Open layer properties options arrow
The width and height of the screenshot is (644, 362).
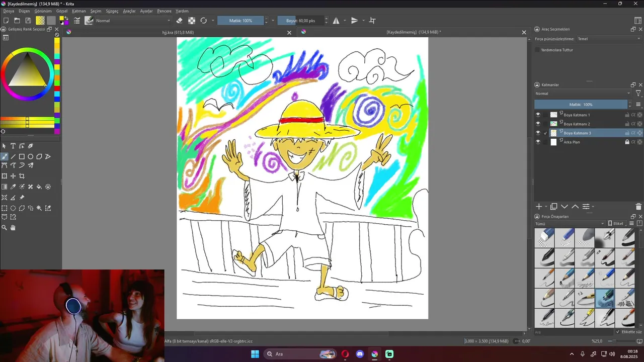click(593, 207)
